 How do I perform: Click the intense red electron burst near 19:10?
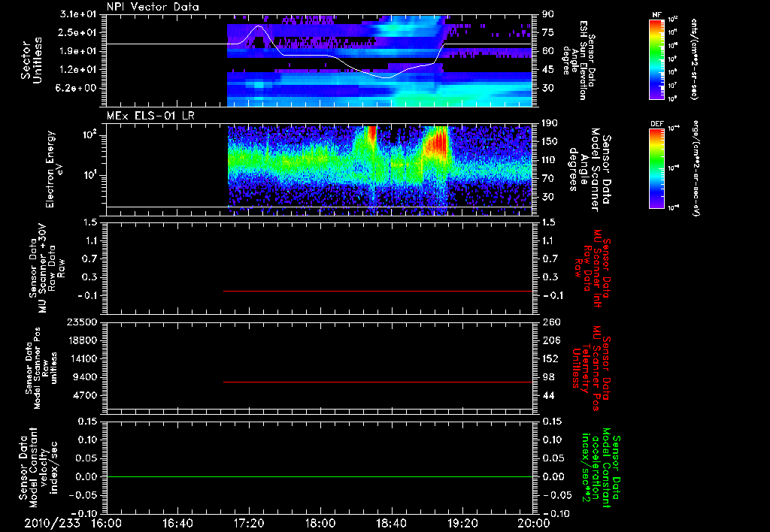click(x=437, y=144)
